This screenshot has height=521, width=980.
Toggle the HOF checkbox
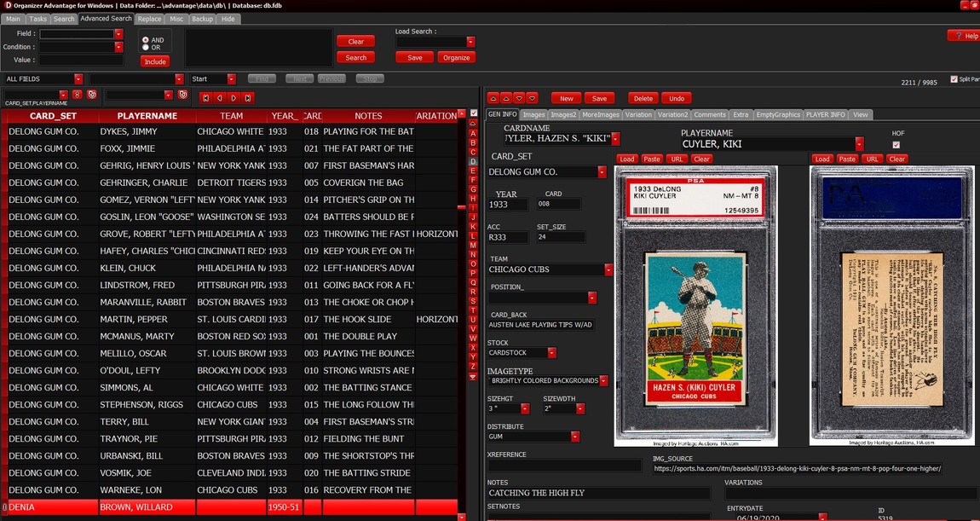click(x=896, y=145)
